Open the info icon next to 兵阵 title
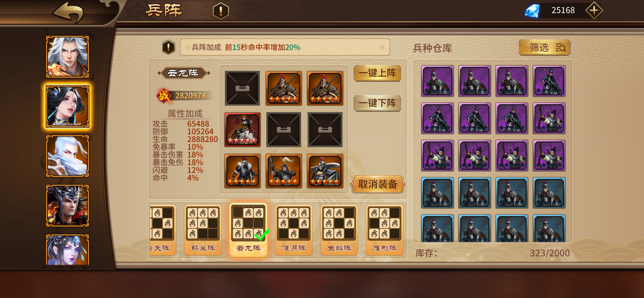 (221, 11)
